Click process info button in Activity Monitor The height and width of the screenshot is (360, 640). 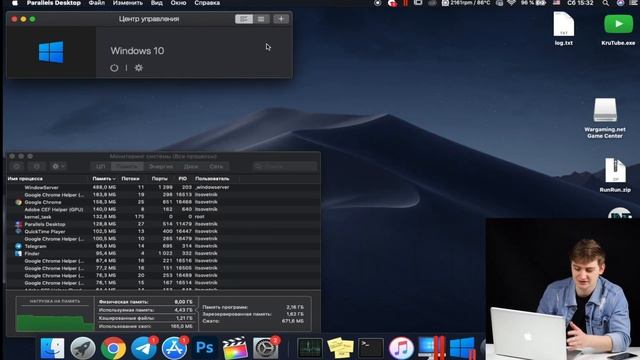click(37, 166)
